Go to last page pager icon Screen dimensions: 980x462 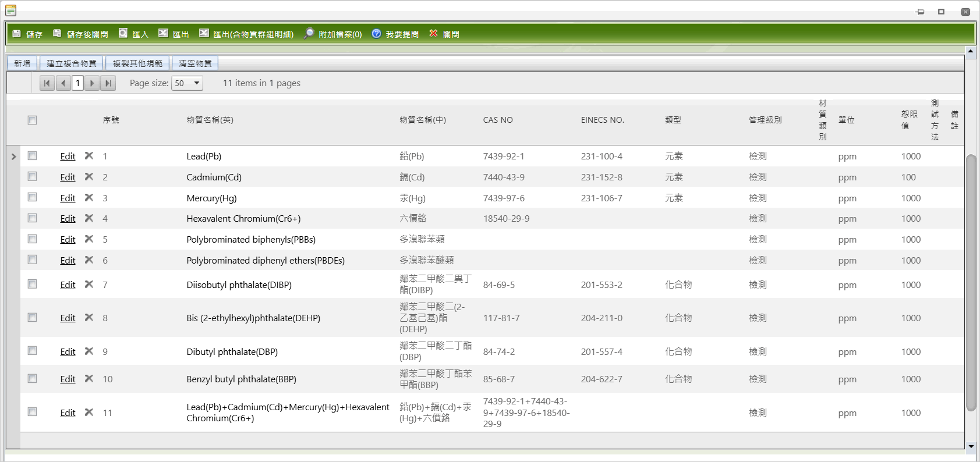[x=108, y=83]
